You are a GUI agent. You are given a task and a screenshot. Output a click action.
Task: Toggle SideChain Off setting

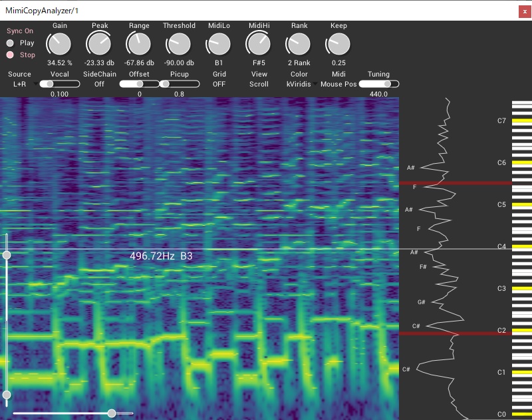pyautogui.click(x=99, y=84)
